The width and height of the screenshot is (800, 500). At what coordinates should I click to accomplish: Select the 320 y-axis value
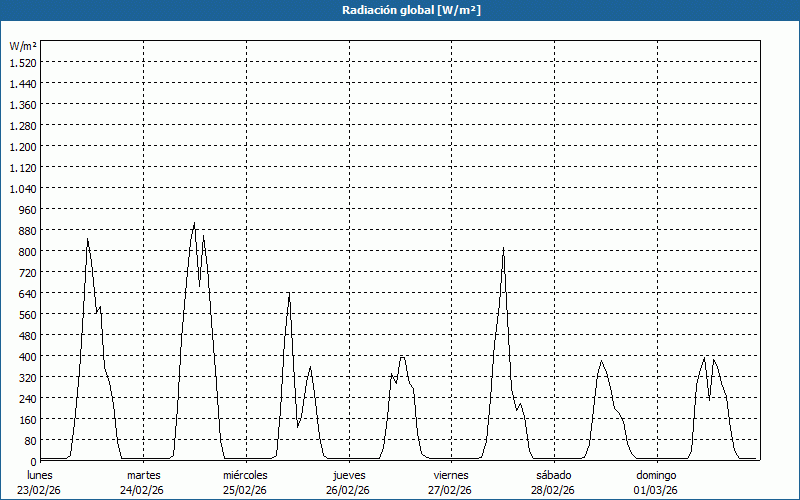[28, 378]
